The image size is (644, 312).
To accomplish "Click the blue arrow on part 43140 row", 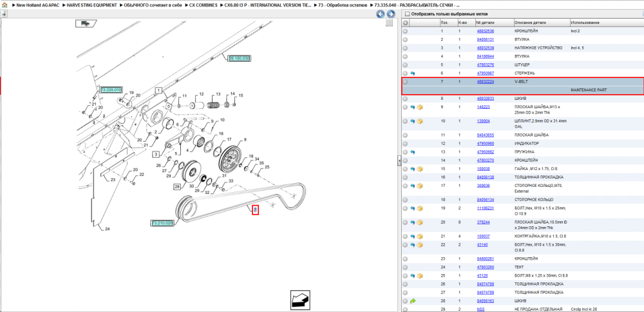I will (x=413, y=244).
